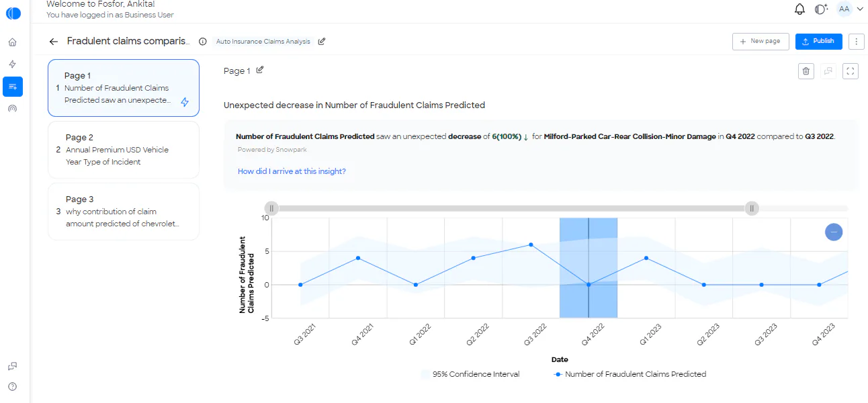868x403 pixels.
Task: Open notifications bell icon
Action: click(x=799, y=9)
